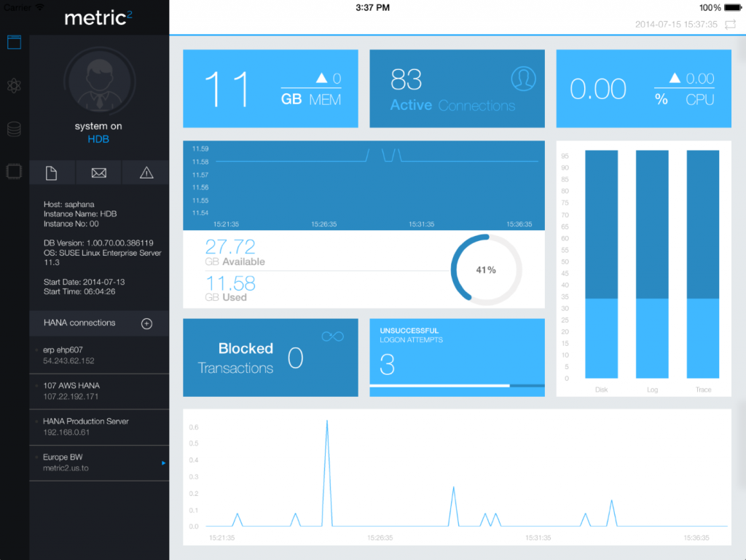Viewport: 746px width, 560px height.
Task: Click the 41% memory usage ring
Action: click(x=486, y=270)
